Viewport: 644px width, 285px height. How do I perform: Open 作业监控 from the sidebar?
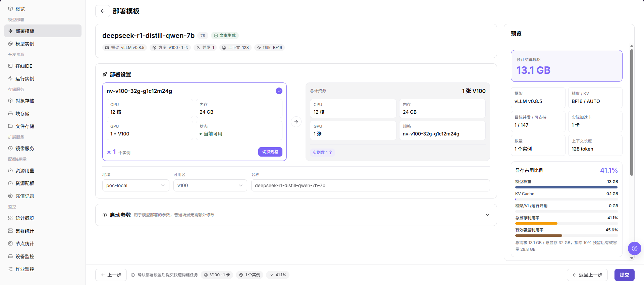tap(43, 269)
